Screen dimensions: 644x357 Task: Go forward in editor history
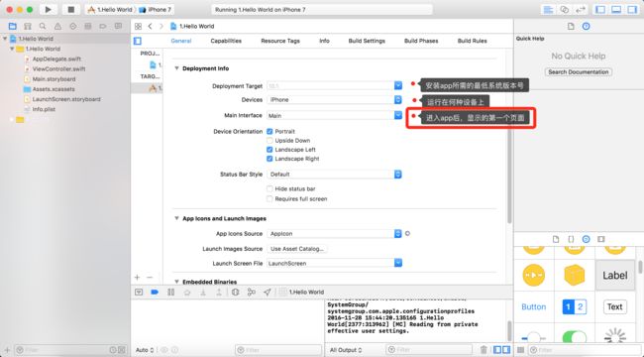click(161, 27)
